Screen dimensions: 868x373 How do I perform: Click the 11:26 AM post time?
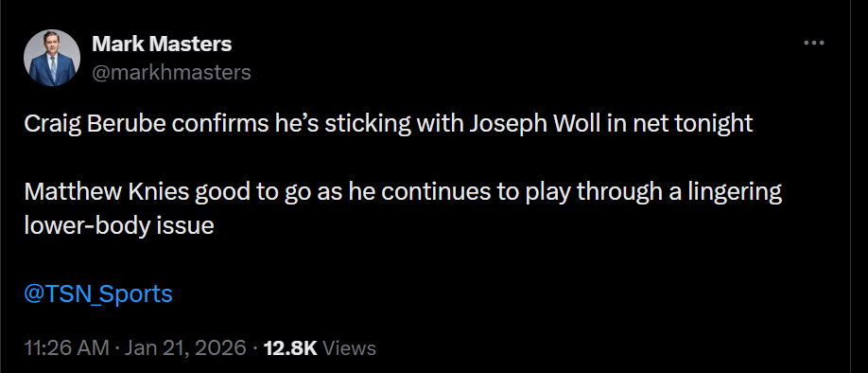tap(67, 348)
